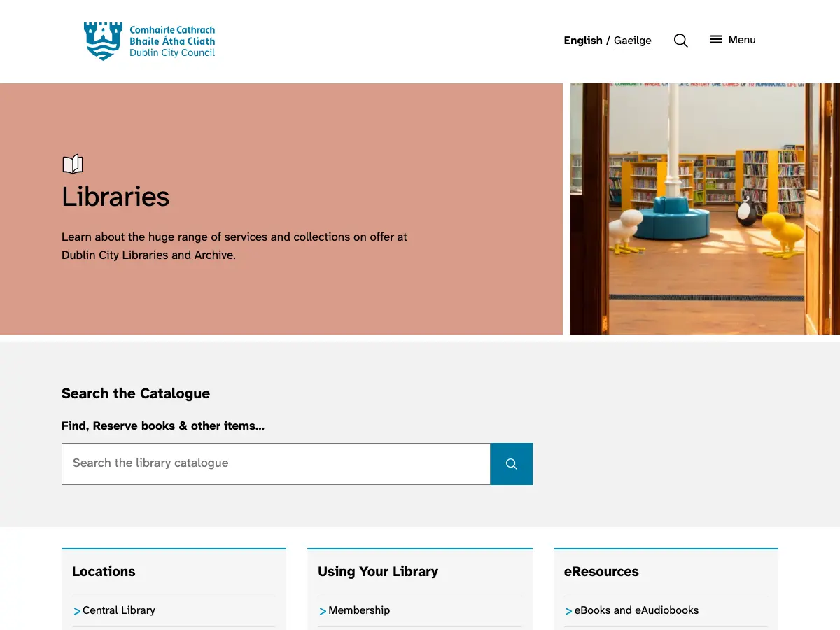
Task: Click the 'Find, Reserve books & other items' label
Action: (163, 426)
